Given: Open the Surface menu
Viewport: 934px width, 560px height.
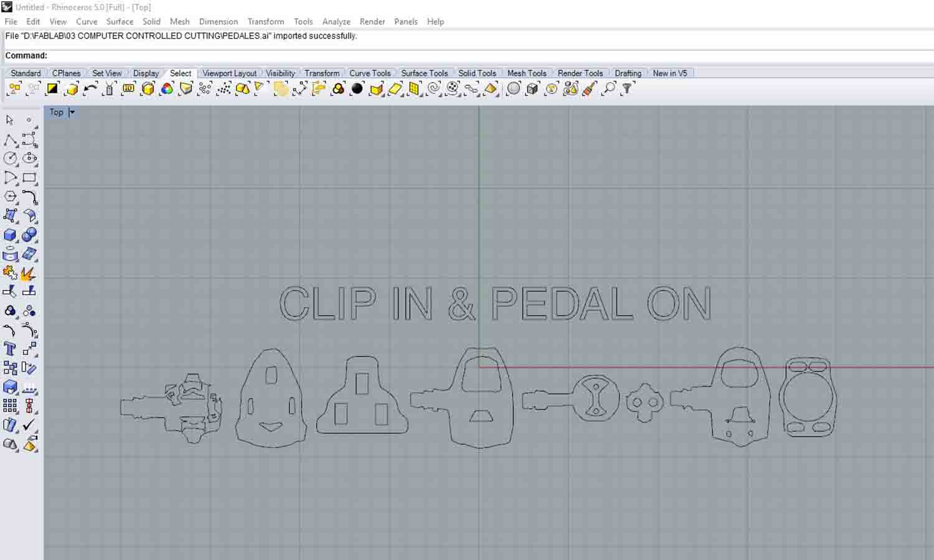Looking at the screenshot, I should [120, 21].
